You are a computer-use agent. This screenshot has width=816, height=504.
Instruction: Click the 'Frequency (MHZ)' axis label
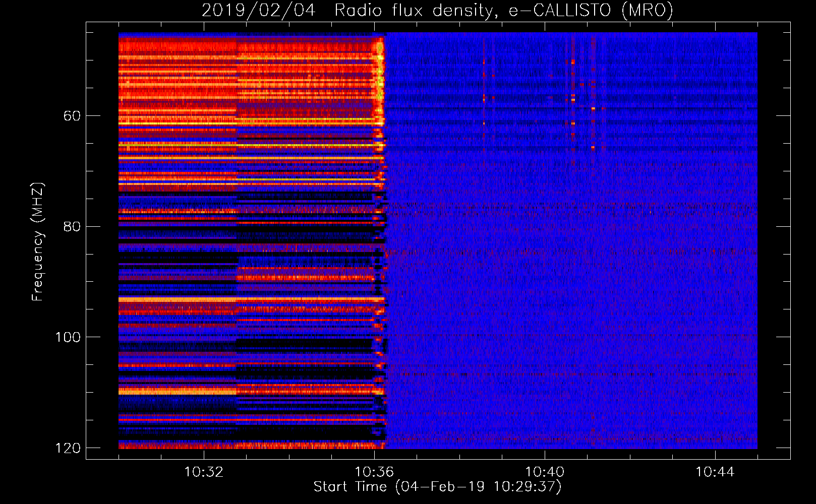click(37, 242)
